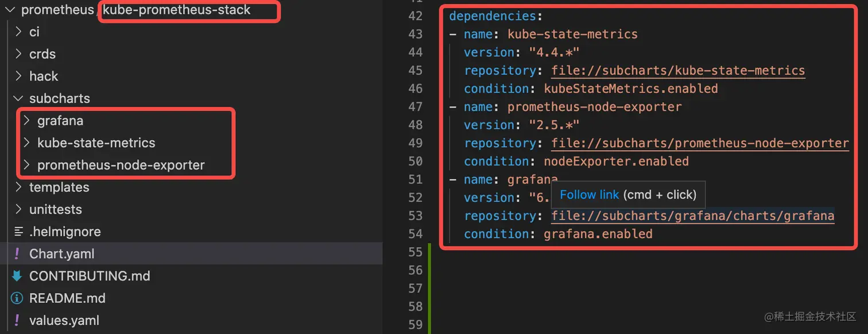
Task: Click line number 47 in the gutter
Action: [x=416, y=107]
